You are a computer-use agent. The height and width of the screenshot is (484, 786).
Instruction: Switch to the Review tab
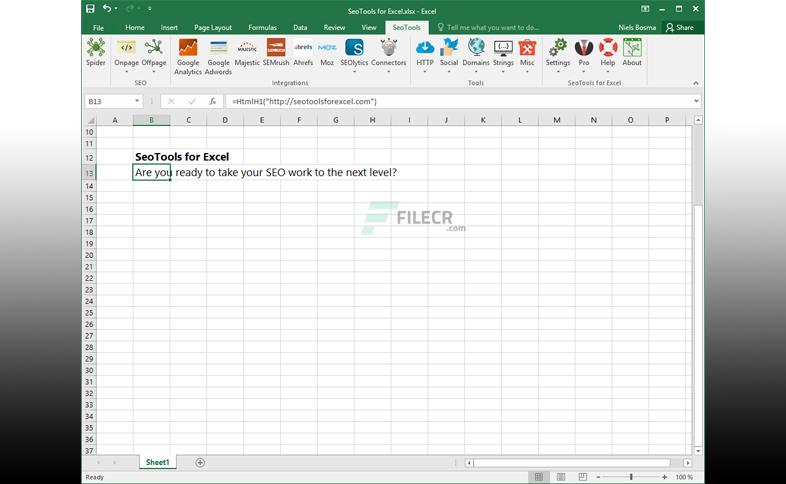pos(334,28)
